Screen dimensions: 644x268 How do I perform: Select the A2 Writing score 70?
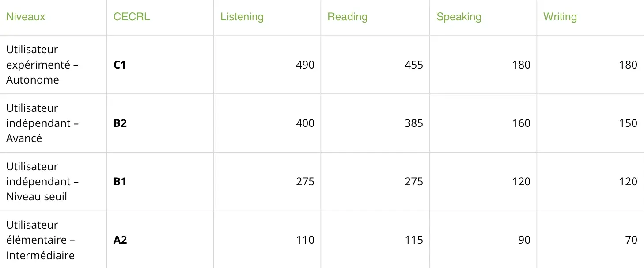pos(631,240)
